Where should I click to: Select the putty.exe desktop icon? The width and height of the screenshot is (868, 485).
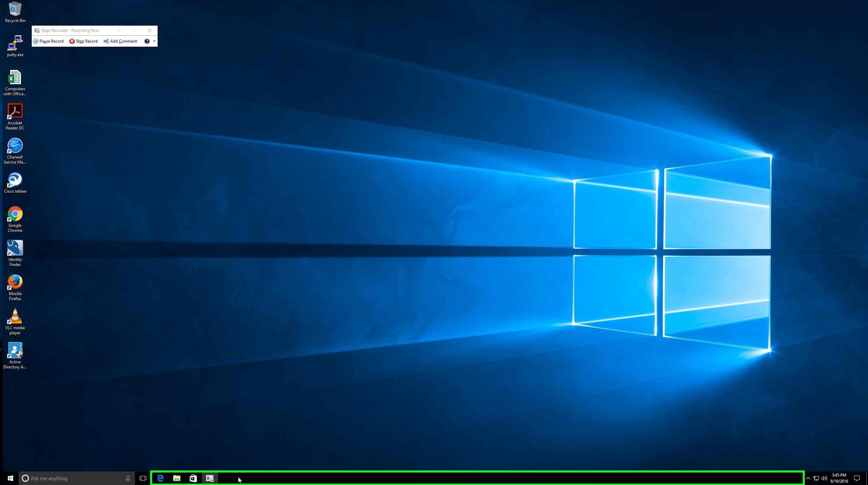[15, 46]
